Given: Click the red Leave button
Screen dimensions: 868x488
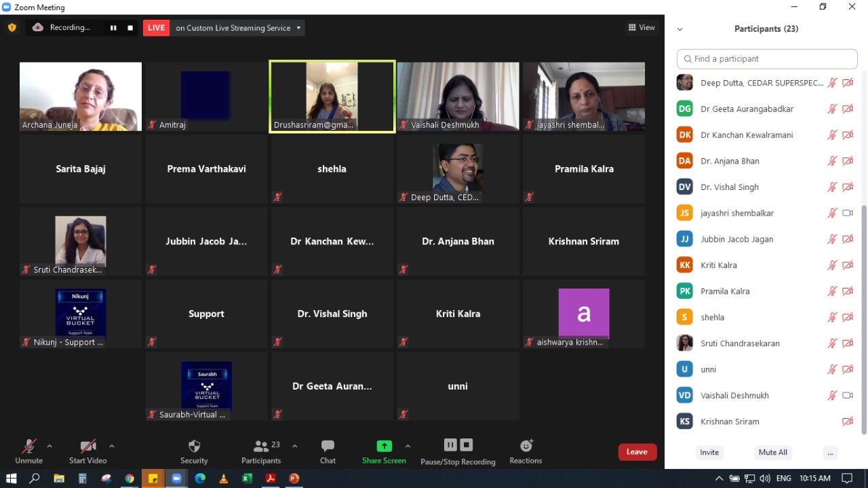Looking at the screenshot, I should (637, 452).
